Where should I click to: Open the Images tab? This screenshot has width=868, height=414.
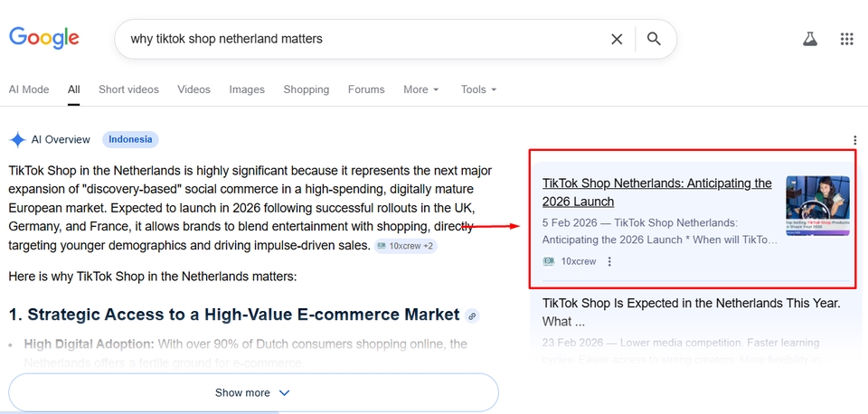(247, 89)
